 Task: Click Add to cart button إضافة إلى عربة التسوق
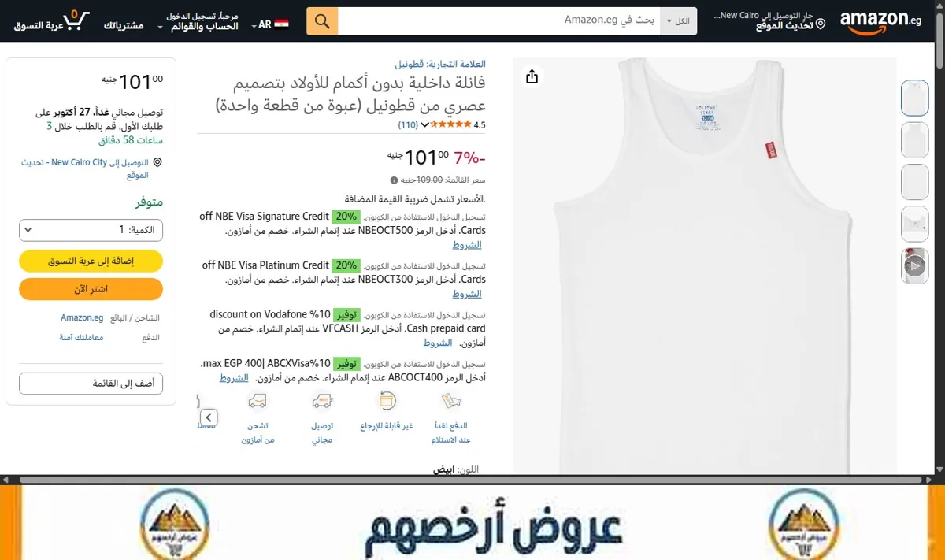[x=91, y=261]
